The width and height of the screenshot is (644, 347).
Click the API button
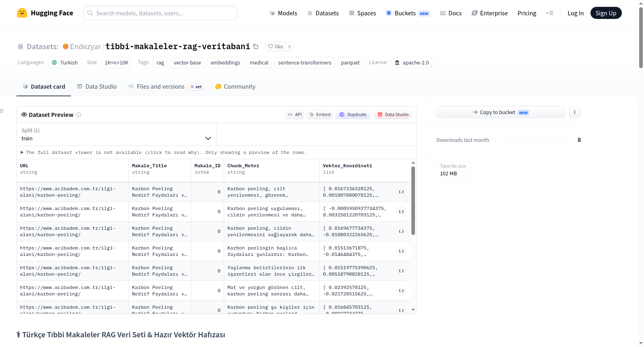(x=295, y=114)
